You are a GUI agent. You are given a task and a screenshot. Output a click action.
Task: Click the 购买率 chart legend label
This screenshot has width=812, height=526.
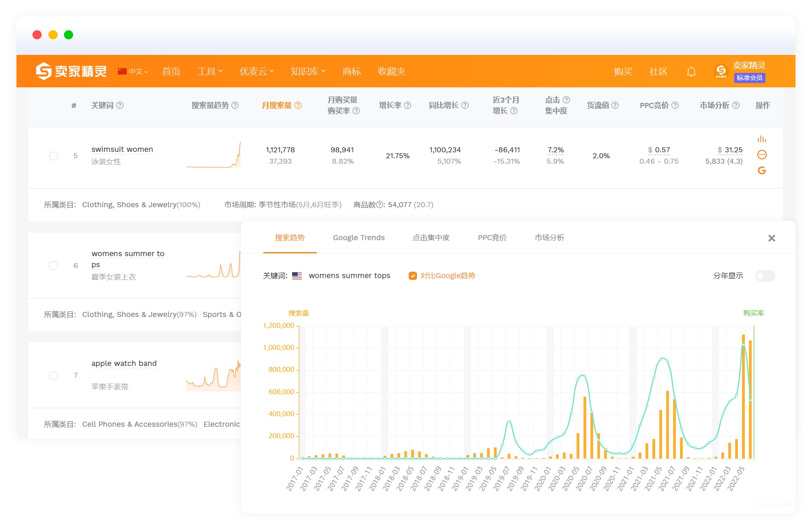753,313
